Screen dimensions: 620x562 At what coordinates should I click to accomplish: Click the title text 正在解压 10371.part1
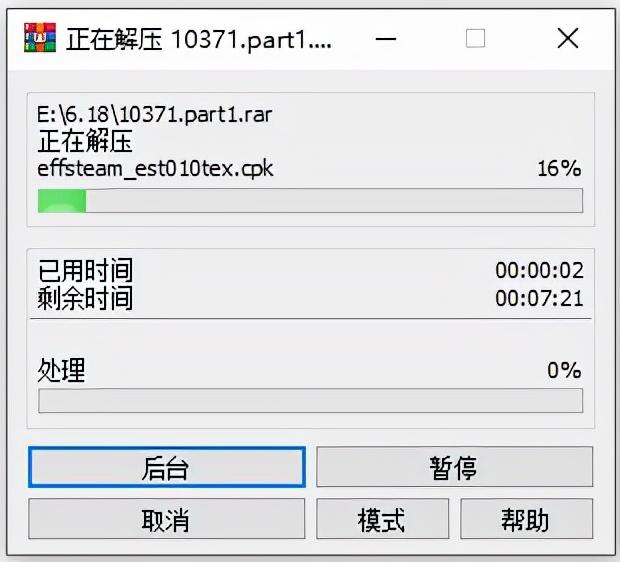click(199, 40)
